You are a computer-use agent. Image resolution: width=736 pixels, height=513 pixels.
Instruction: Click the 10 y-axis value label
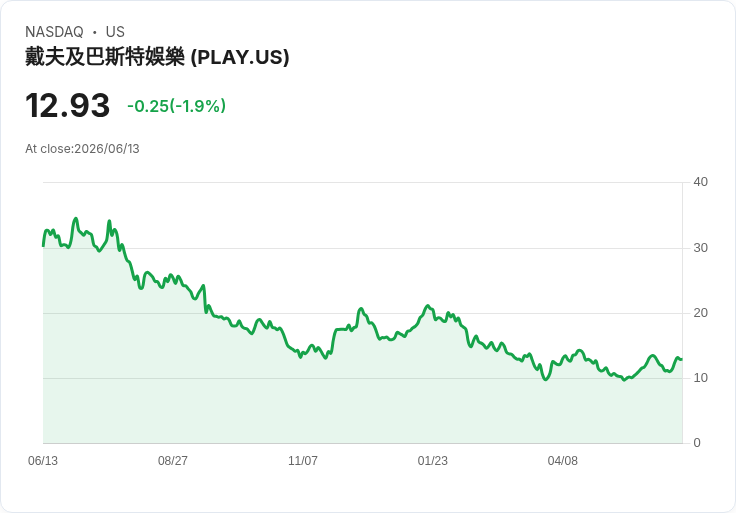click(x=700, y=378)
